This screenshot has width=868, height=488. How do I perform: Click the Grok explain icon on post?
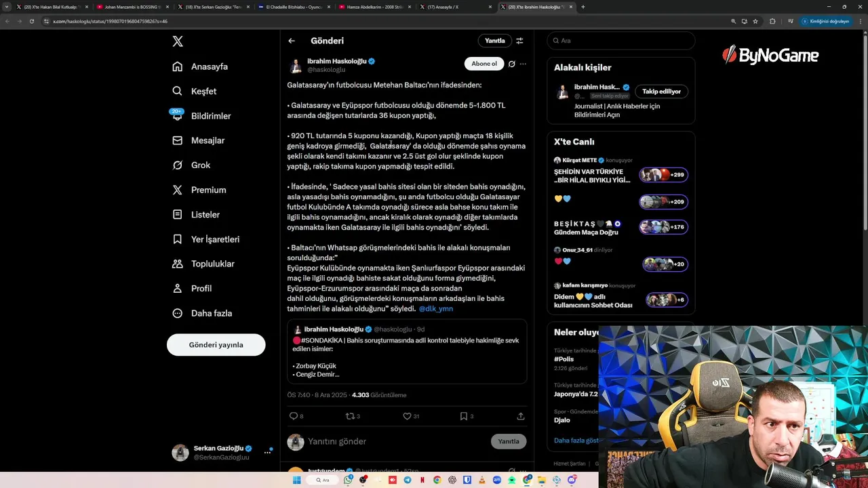click(x=512, y=64)
